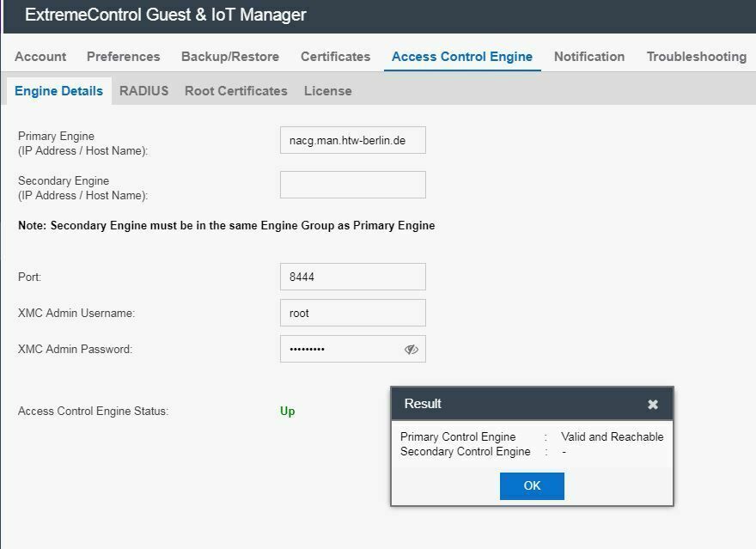
Task: Click the Primary Engine host name field
Action: 352,141
